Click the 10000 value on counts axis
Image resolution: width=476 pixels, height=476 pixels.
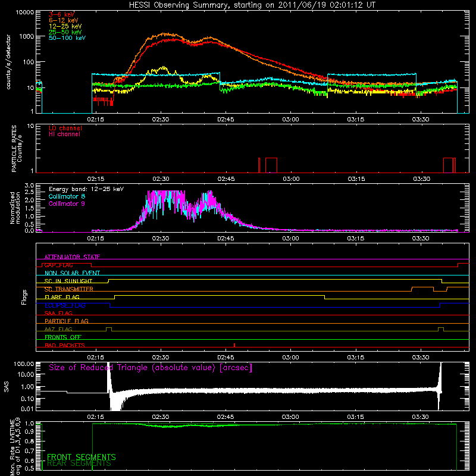25,12
